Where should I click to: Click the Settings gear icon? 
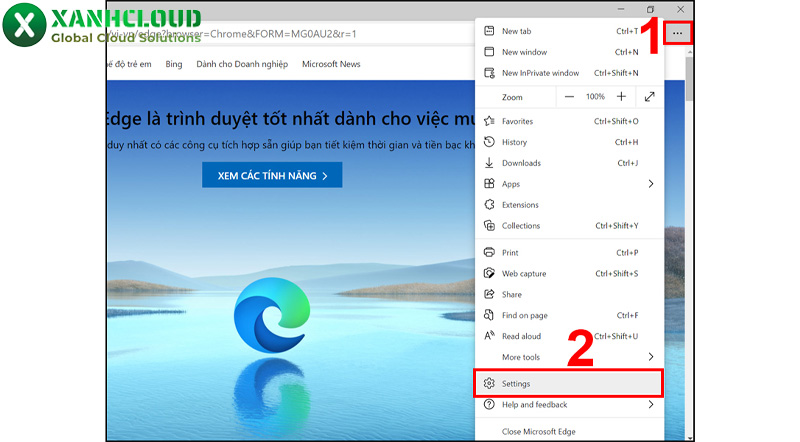pyautogui.click(x=489, y=383)
